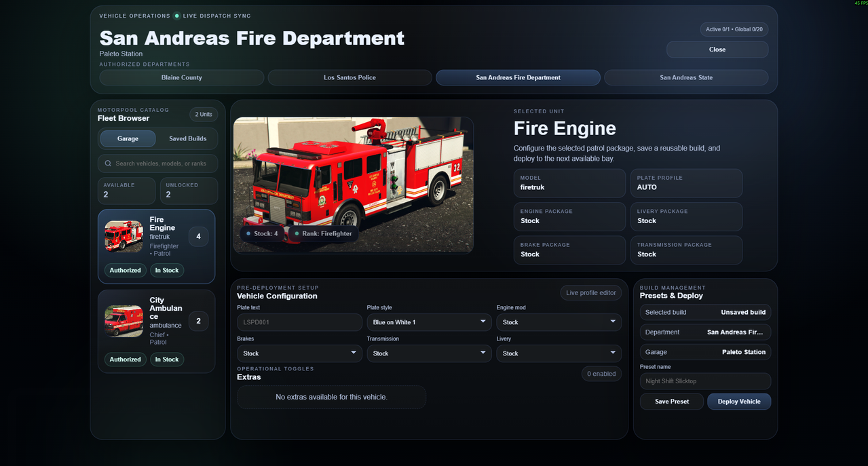
Task: Click the 2 Units badge
Action: [204, 115]
